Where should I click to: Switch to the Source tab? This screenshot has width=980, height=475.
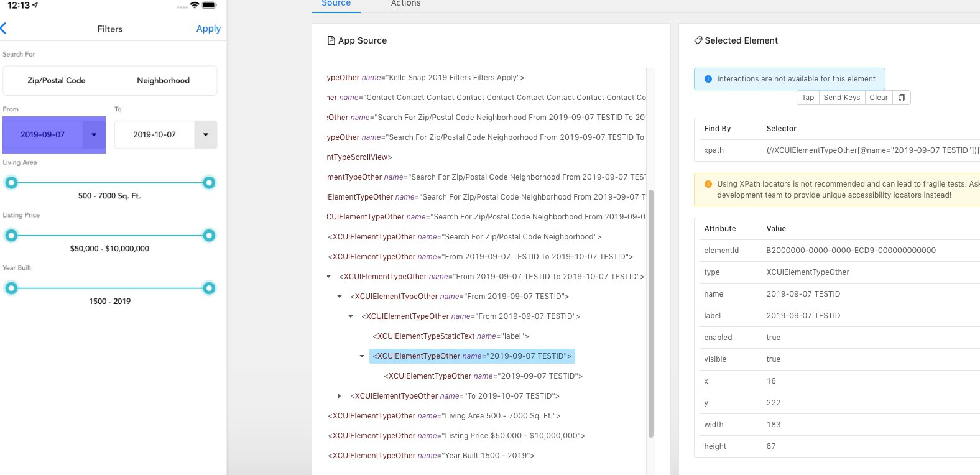tap(336, 3)
